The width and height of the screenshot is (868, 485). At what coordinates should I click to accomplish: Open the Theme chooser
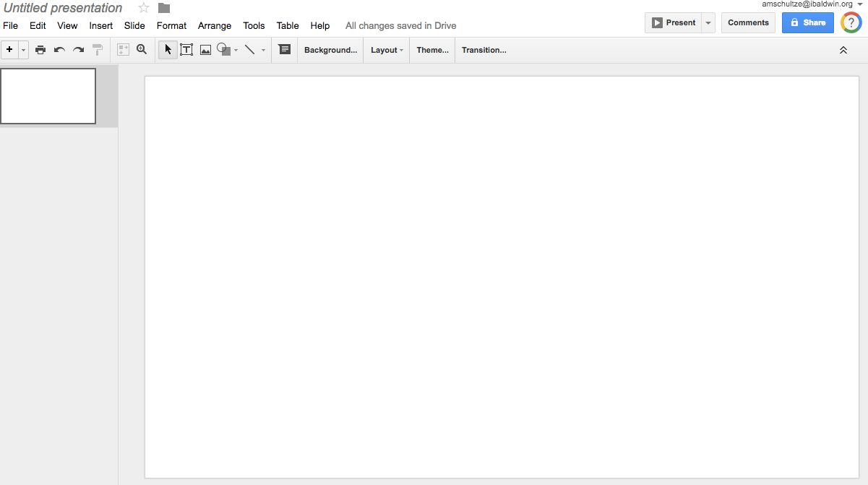pyautogui.click(x=432, y=50)
